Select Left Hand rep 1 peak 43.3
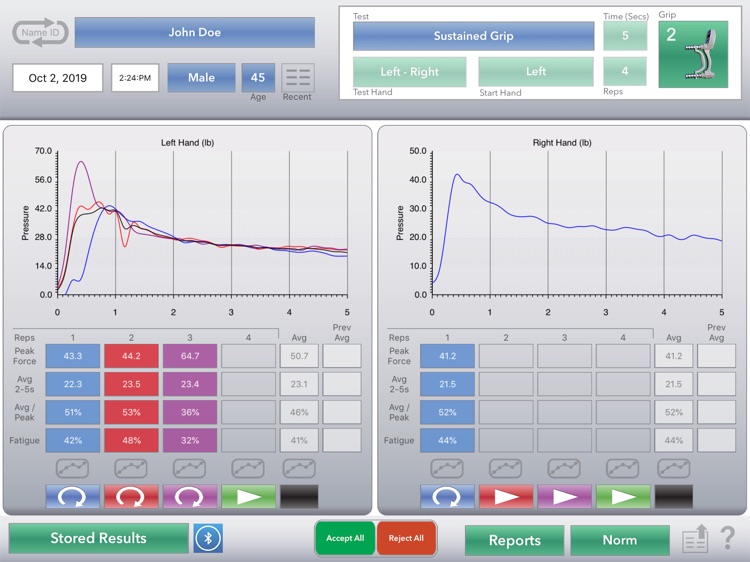Viewport: 750px width, 562px height. point(73,356)
